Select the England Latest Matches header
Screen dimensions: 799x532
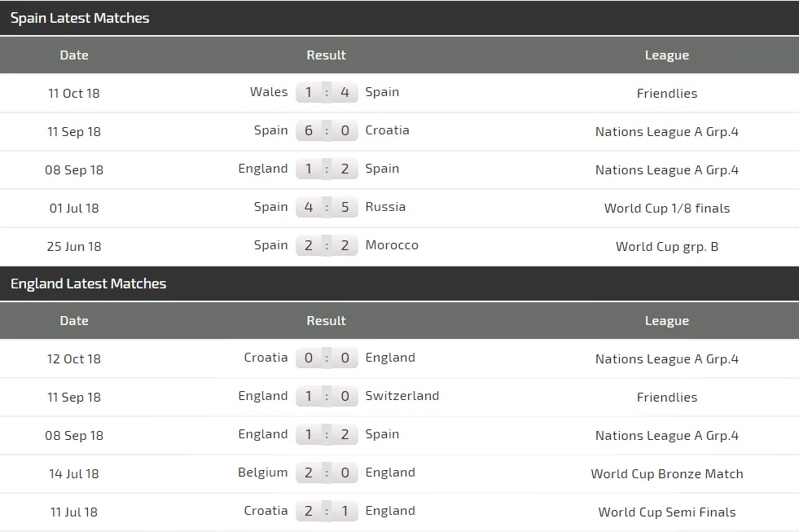pyautogui.click(x=88, y=284)
